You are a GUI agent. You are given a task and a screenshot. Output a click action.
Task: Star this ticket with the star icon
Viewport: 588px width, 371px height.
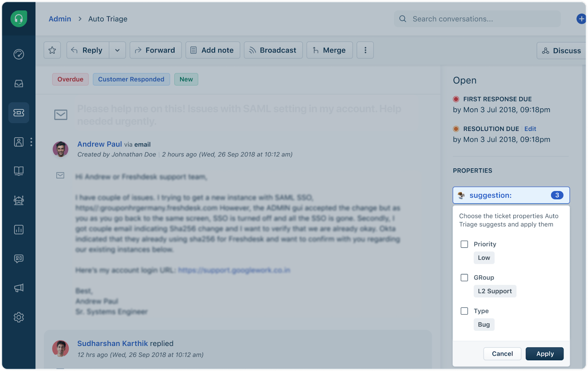click(x=52, y=50)
